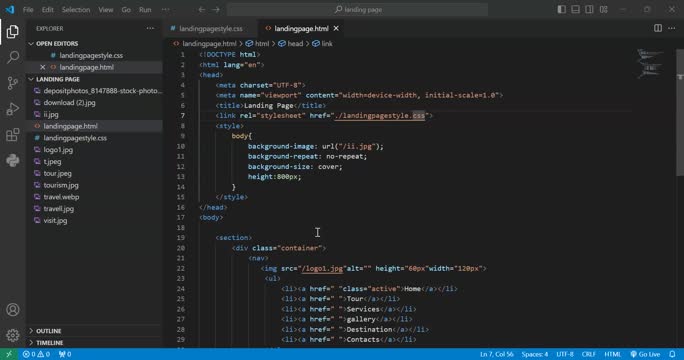Open the Search view in activity bar

click(13, 57)
